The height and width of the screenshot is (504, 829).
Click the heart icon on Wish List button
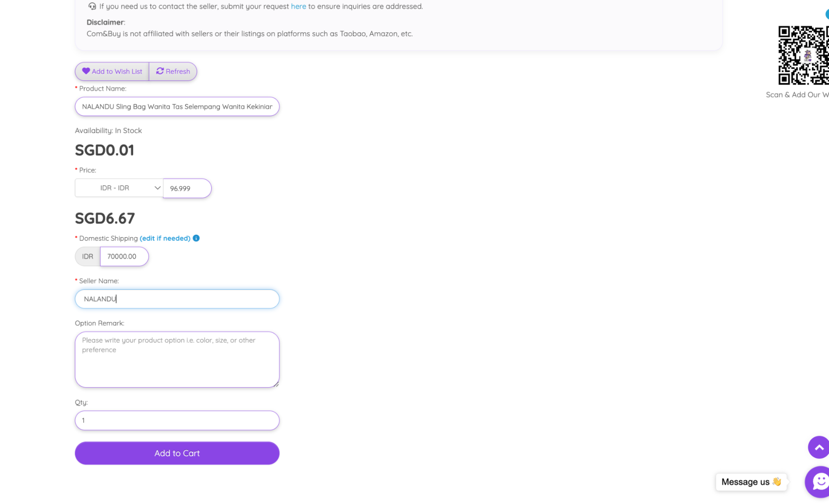pos(86,71)
